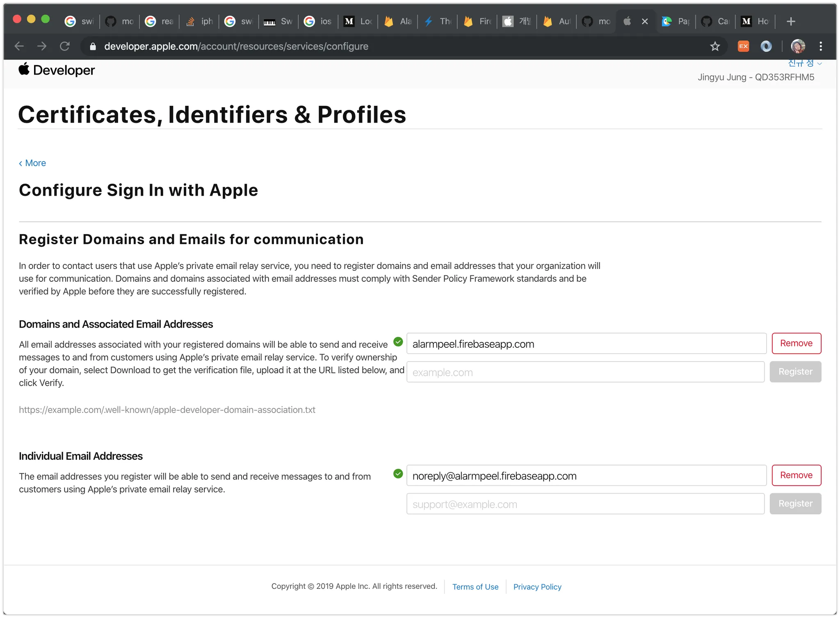Open Chrome three-dot menu
This screenshot has height=618, width=840.
pyautogui.click(x=820, y=46)
